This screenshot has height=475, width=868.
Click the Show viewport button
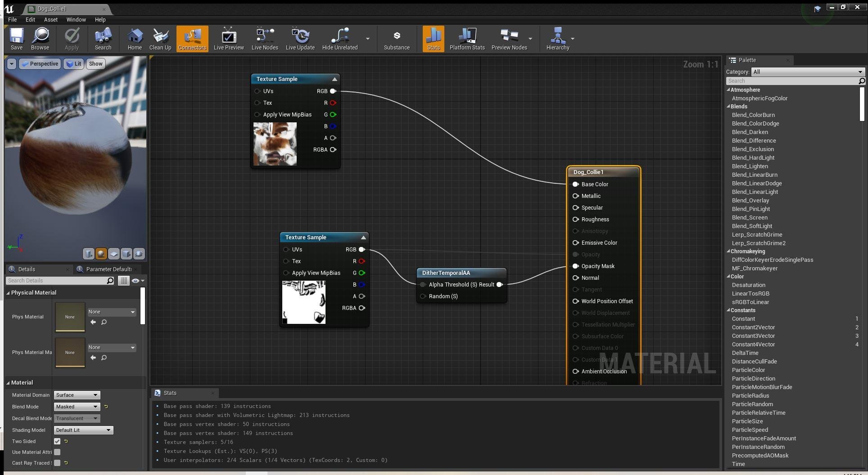(95, 64)
